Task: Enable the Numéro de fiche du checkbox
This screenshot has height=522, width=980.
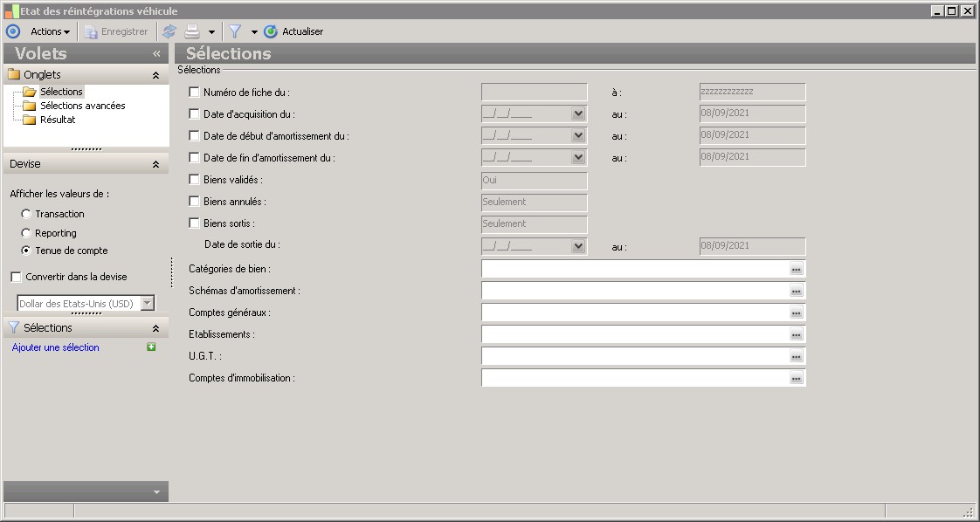Action: click(195, 93)
